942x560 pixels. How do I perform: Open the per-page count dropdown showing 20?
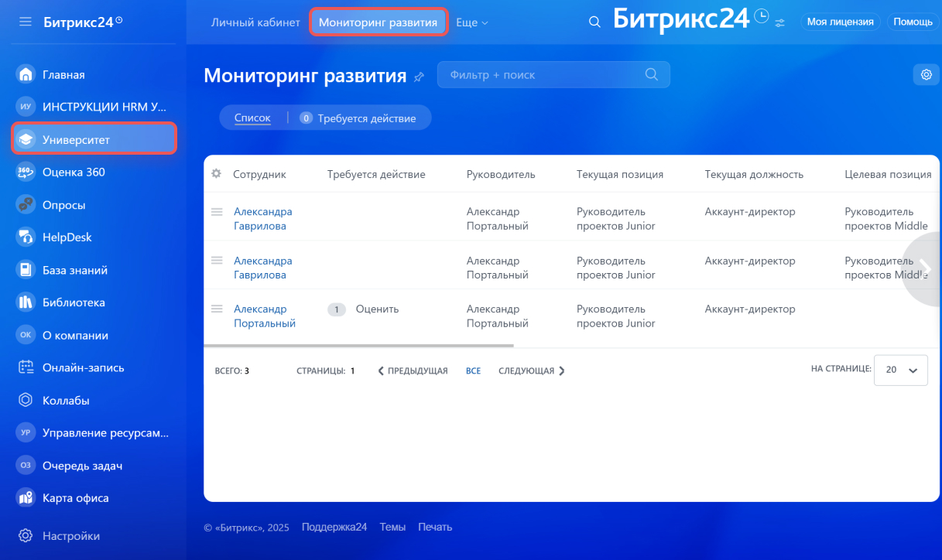coord(900,370)
